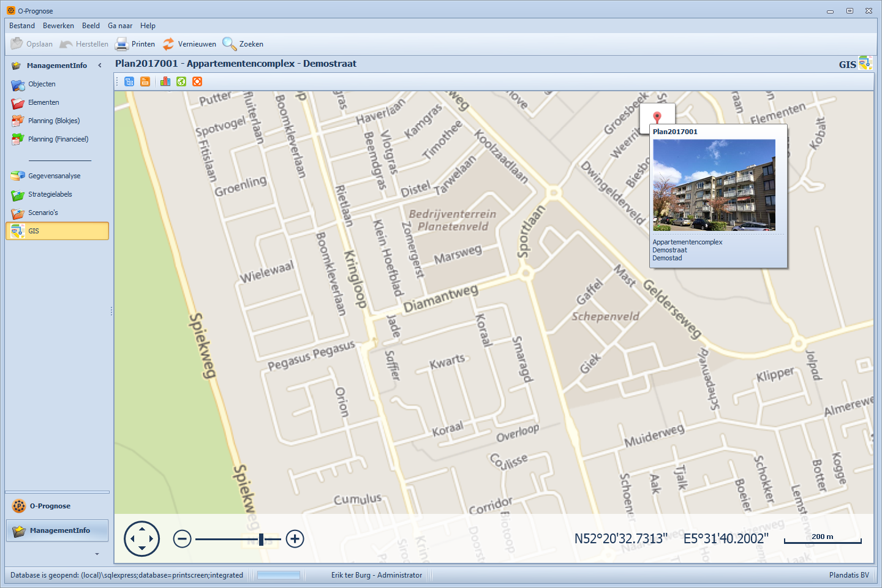The width and height of the screenshot is (882, 588).
Task: Click the Plan2017001 popup title
Action: [x=675, y=132]
